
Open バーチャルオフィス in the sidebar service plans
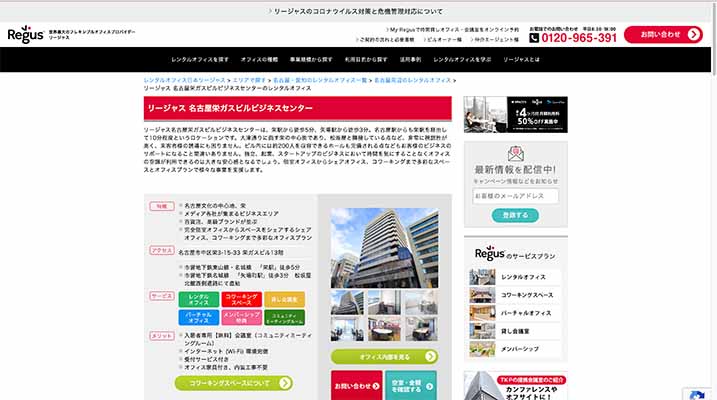[x=515, y=313]
